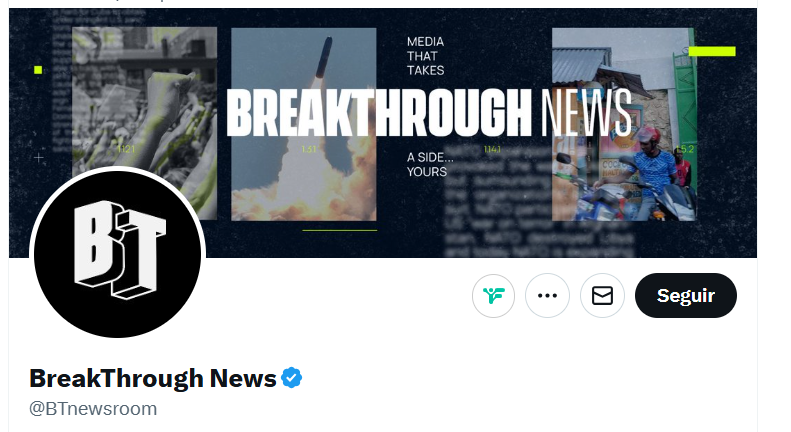
Task: Open the three-dots more options menu
Action: click(547, 296)
